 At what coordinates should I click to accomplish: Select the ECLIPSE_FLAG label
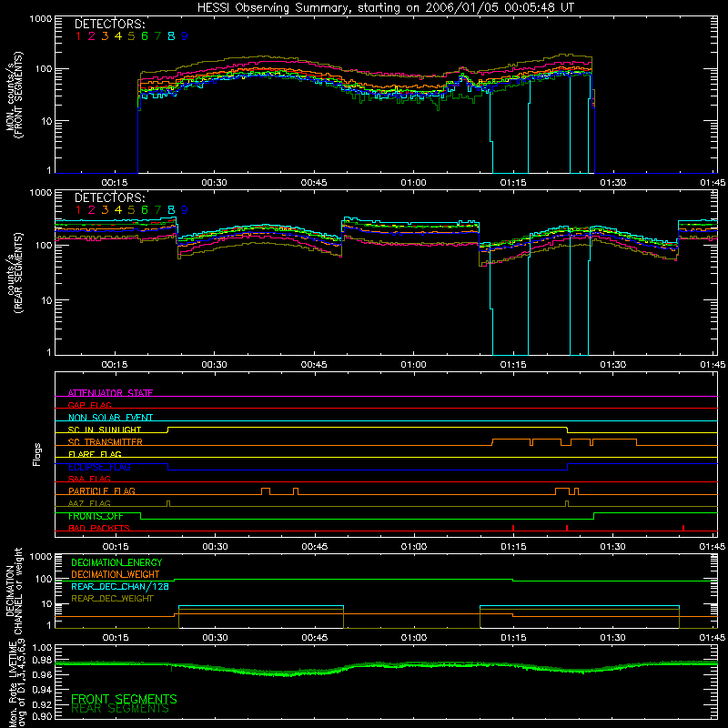coord(99,467)
